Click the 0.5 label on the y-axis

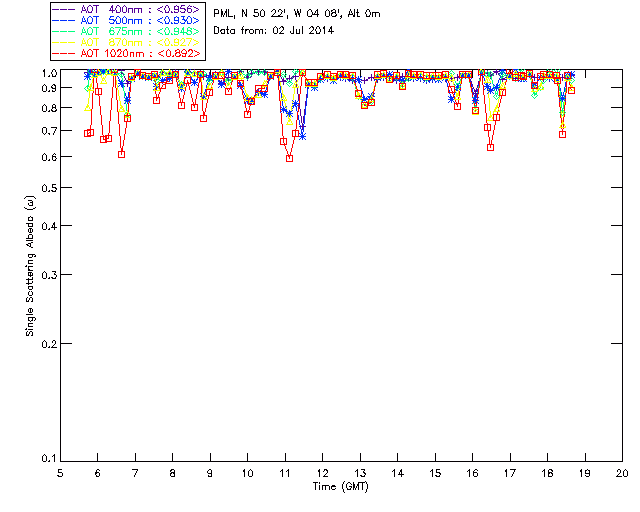click(x=49, y=188)
